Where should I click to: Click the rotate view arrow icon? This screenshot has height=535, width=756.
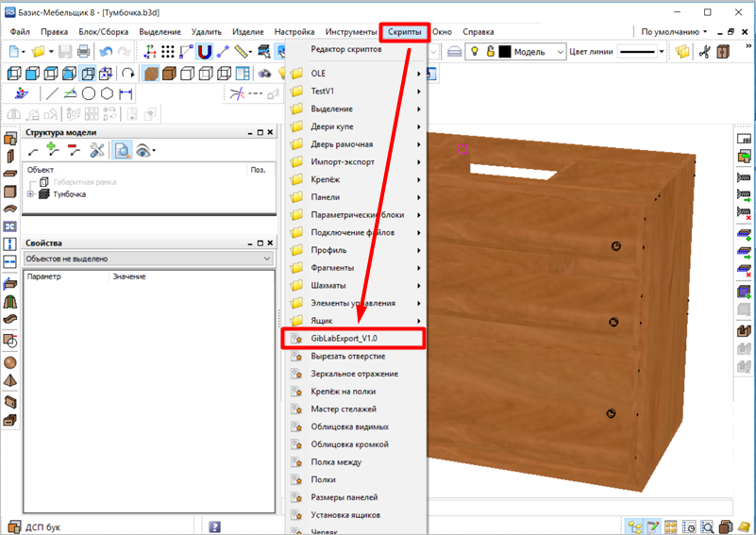[x=127, y=74]
